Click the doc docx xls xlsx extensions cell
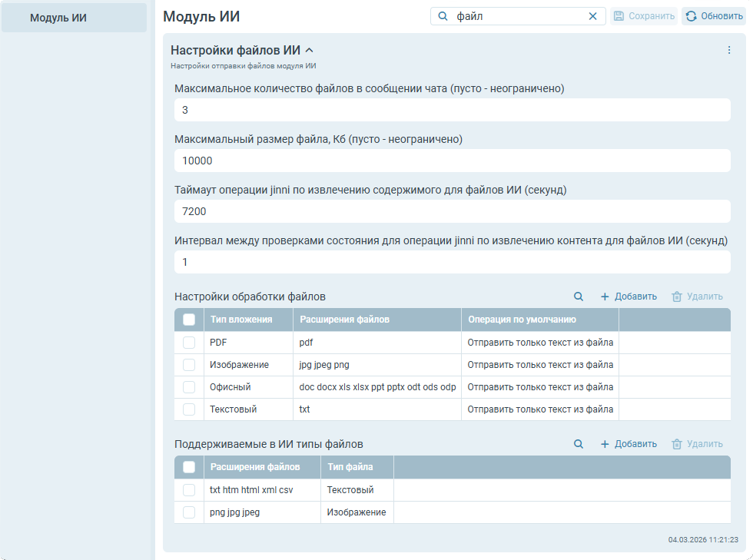The height and width of the screenshot is (560, 753). [377, 387]
